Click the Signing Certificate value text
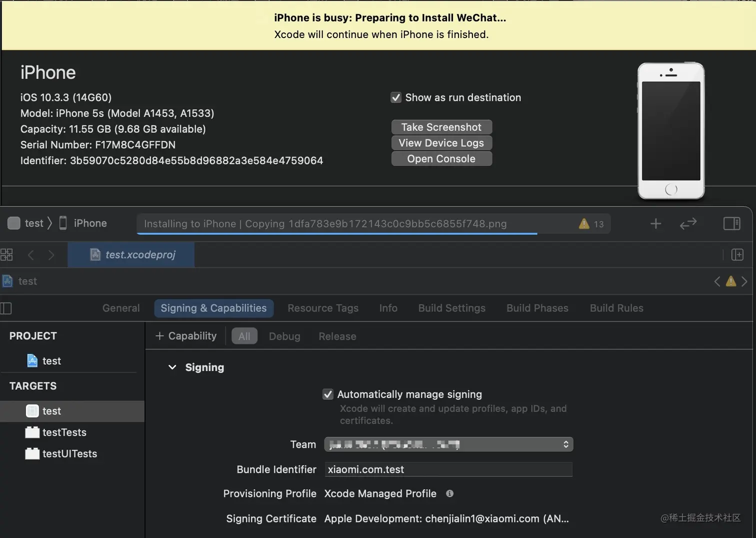Viewport: 756px width, 538px height. click(446, 518)
